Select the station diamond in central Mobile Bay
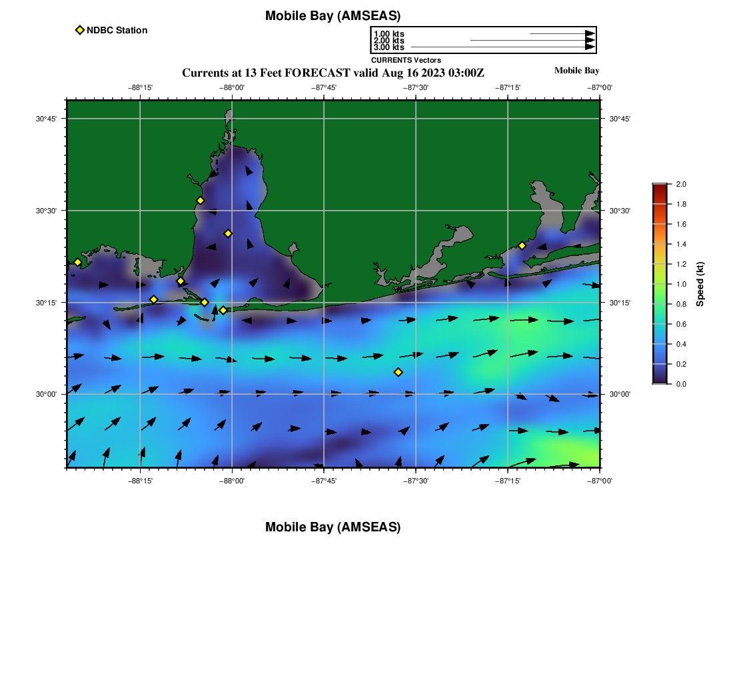The width and height of the screenshot is (733, 700). (x=228, y=233)
